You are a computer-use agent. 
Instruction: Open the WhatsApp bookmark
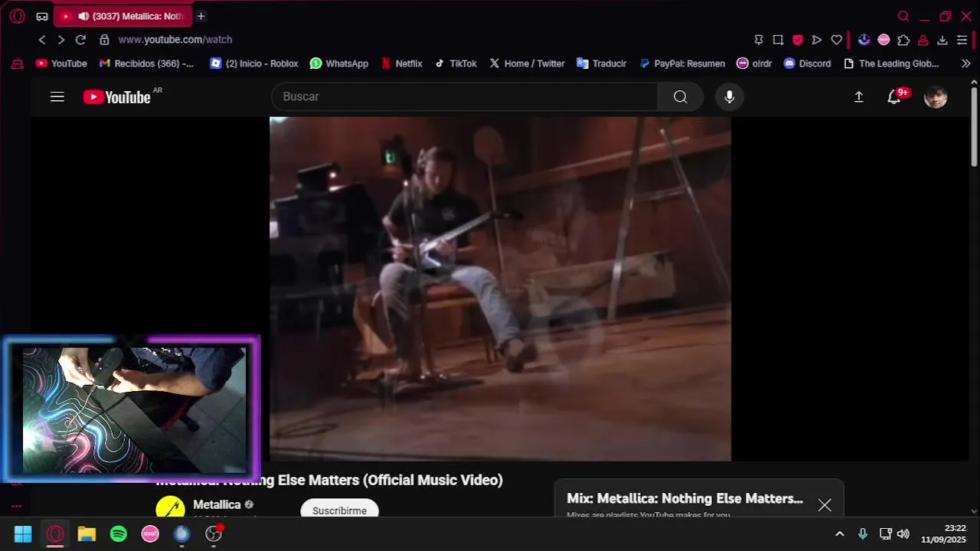point(339,64)
